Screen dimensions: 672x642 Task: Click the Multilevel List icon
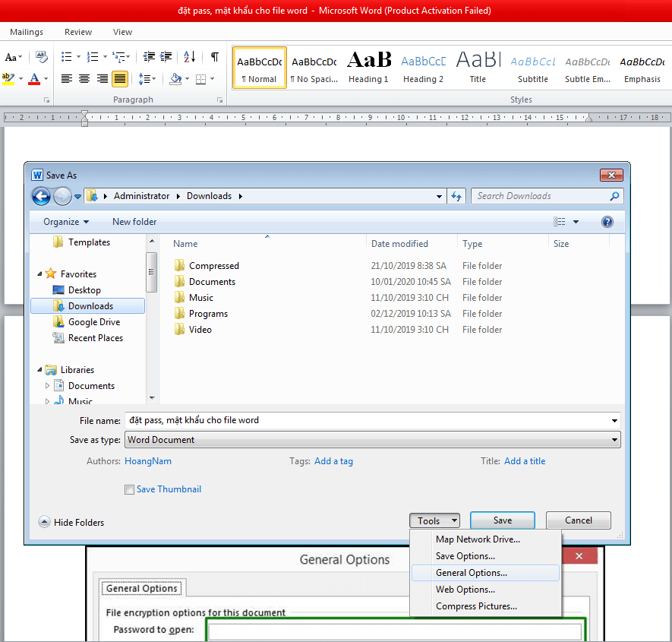(118, 57)
